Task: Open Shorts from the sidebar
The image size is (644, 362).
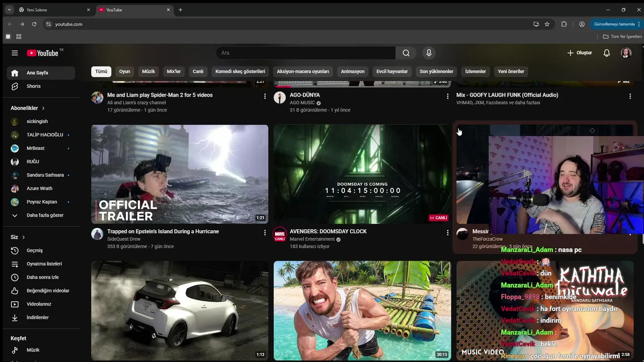Action: coord(41,86)
